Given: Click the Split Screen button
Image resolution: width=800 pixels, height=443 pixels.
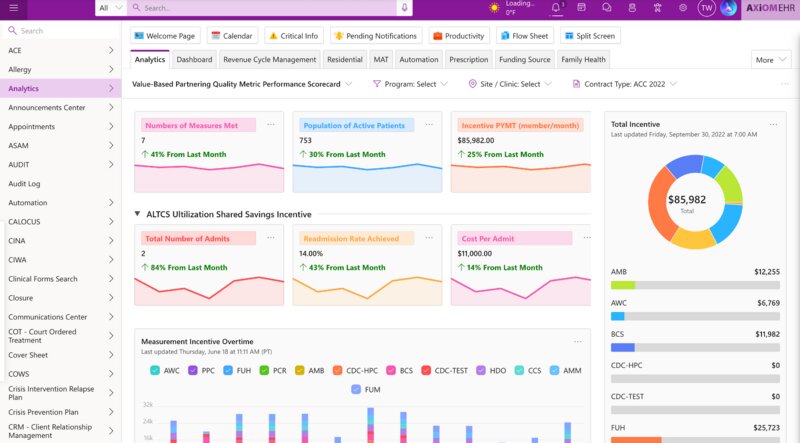Looking at the screenshot, I should tap(590, 36).
